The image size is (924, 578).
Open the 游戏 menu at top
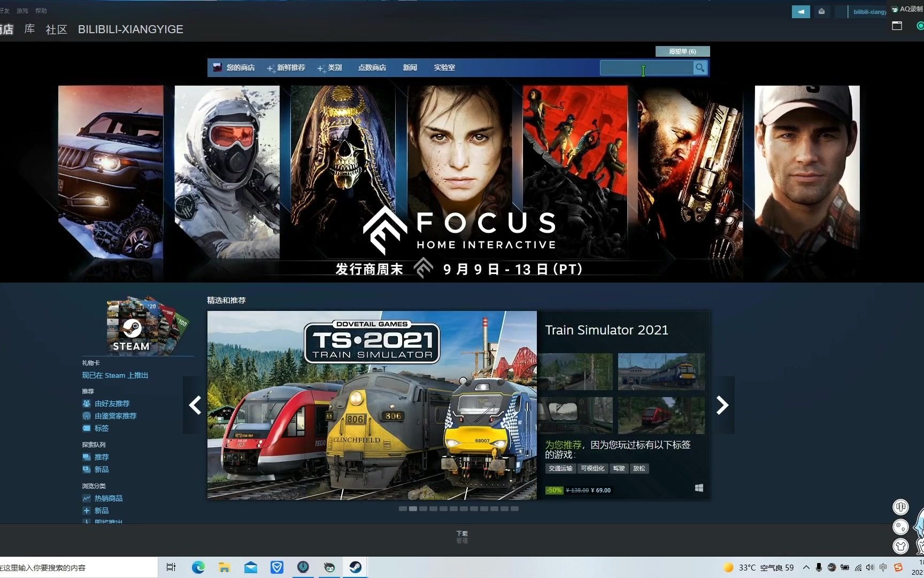[x=22, y=11]
